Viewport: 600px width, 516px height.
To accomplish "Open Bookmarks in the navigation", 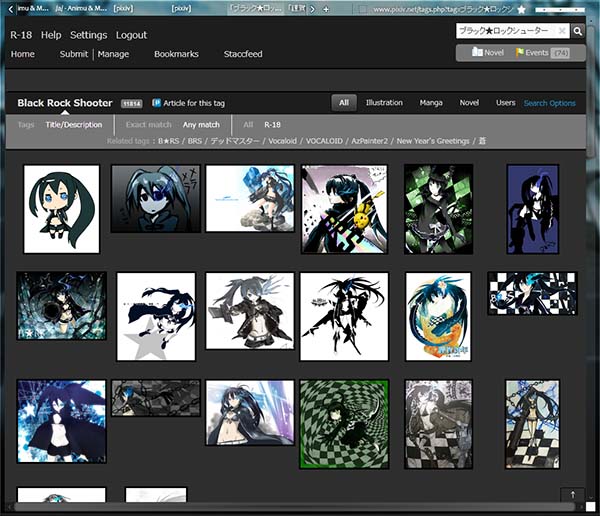I will 176,54.
